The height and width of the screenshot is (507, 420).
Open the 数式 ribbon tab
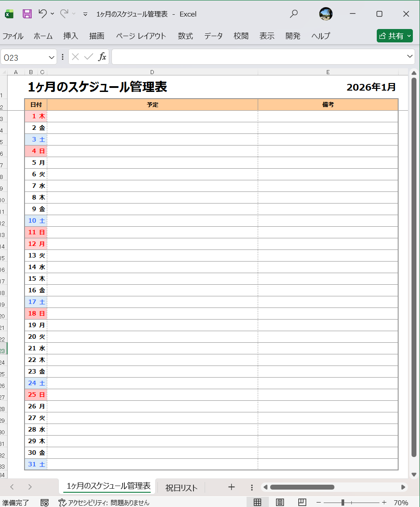coord(185,36)
